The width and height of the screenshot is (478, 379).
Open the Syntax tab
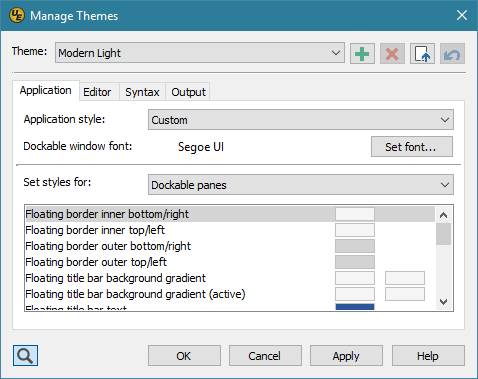[x=142, y=92]
